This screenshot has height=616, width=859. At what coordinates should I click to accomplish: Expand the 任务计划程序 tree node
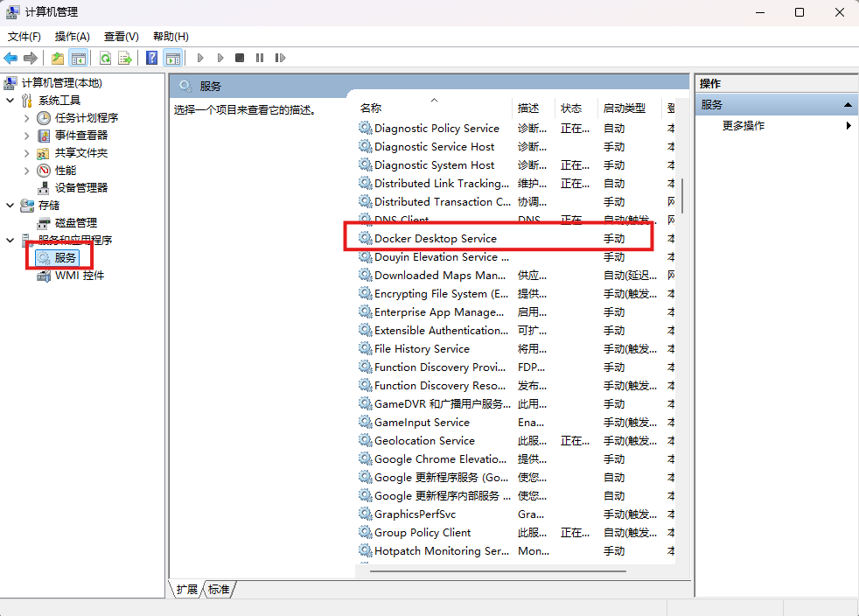pos(27,118)
